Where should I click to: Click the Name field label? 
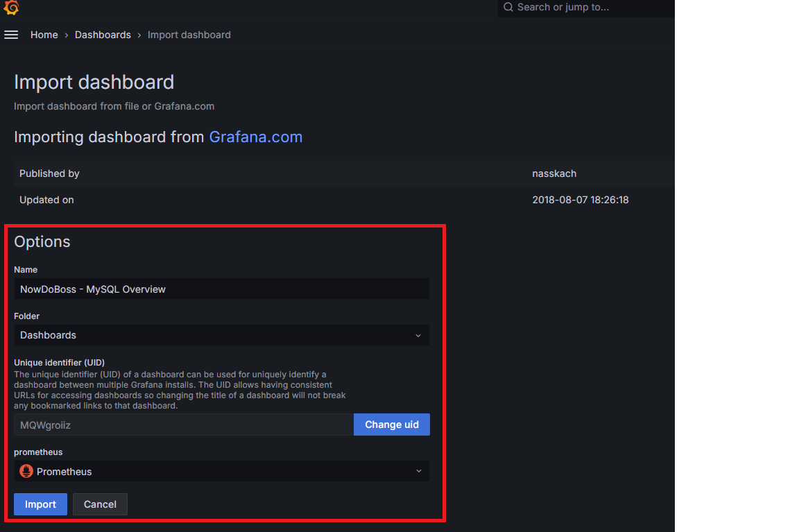pyautogui.click(x=26, y=270)
